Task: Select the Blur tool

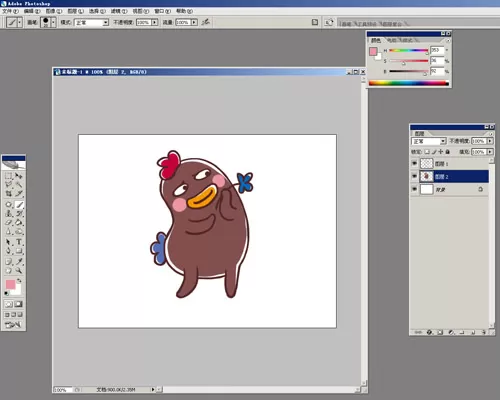Action: [x=9, y=231]
